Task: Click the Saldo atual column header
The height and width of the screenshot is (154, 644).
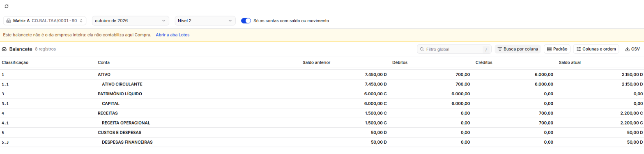Action: tap(570, 62)
